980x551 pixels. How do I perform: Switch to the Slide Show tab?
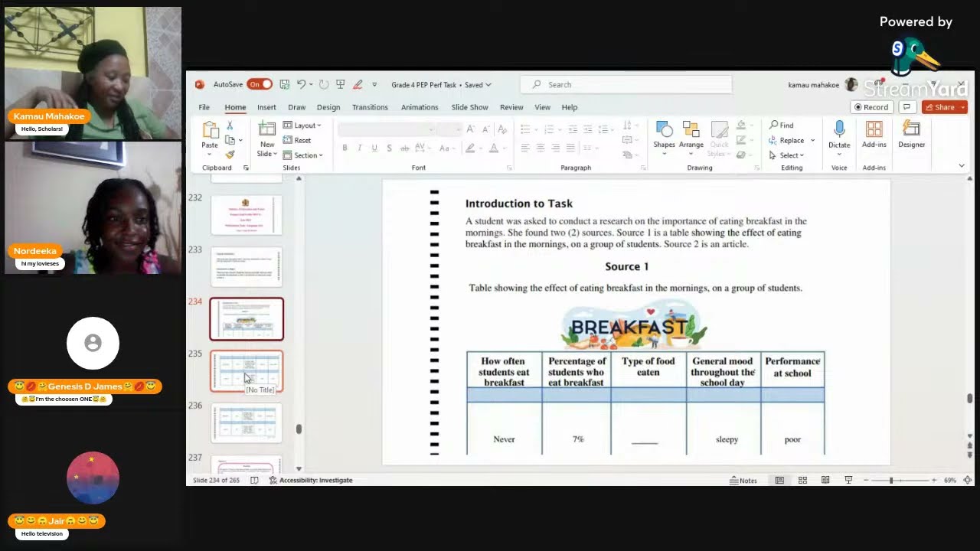click(469, 107)
